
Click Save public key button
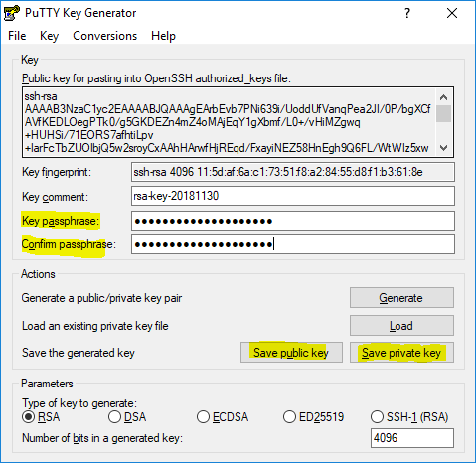tap(291, 353)
